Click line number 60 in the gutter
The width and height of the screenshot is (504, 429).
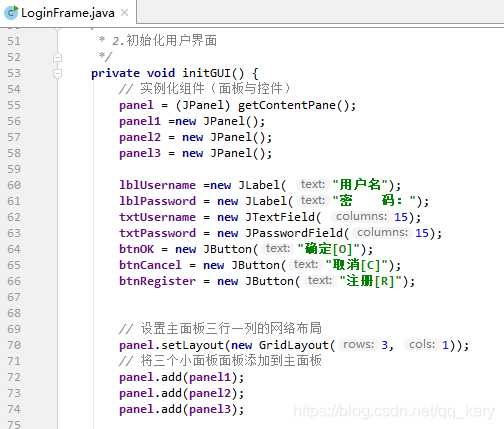[14, 185]
